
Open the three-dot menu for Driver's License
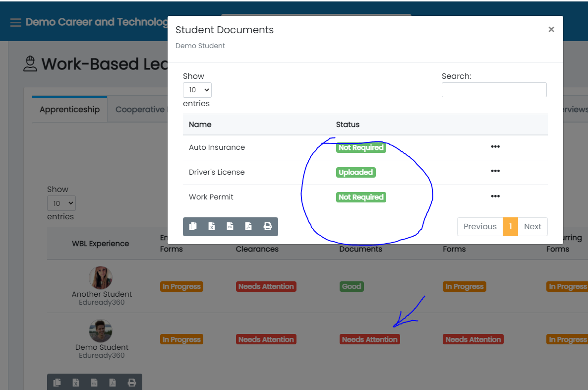click(x=495, y=171)
